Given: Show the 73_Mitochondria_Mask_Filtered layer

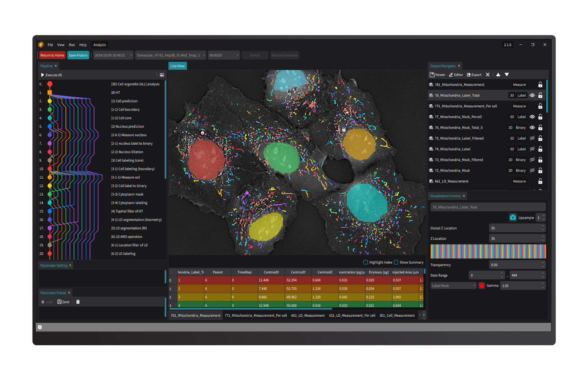Looking at the screenshot, I should tap(532, 160).
